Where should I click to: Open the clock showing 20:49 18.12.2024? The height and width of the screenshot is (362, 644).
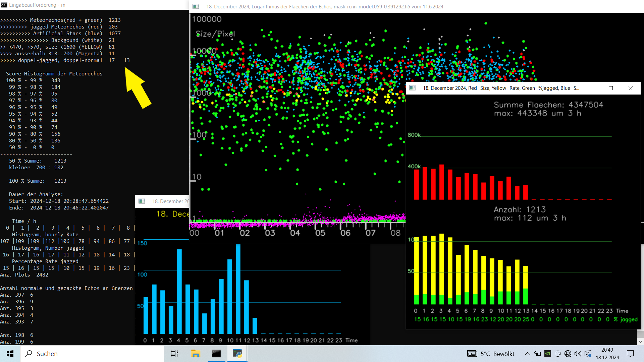(x=607, y=354)
